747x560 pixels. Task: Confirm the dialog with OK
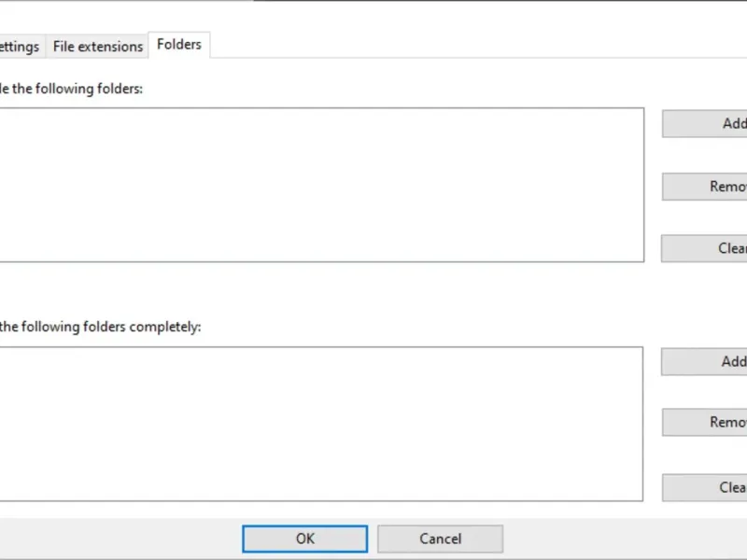(304, 539)
